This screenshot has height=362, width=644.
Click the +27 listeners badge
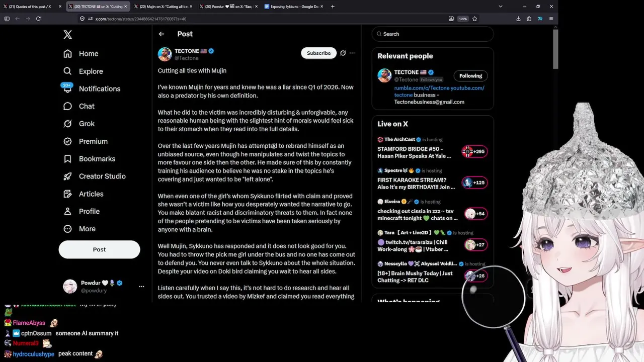point(474,245)
